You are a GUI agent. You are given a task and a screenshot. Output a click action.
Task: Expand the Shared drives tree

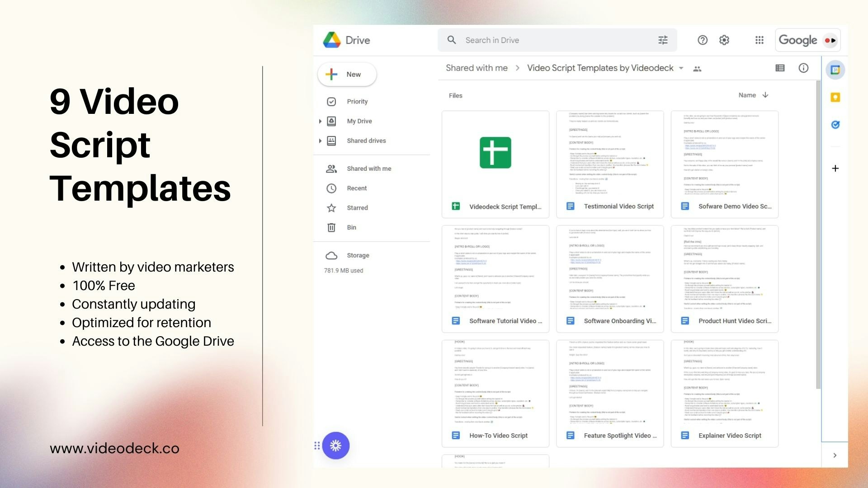(320, 141)
